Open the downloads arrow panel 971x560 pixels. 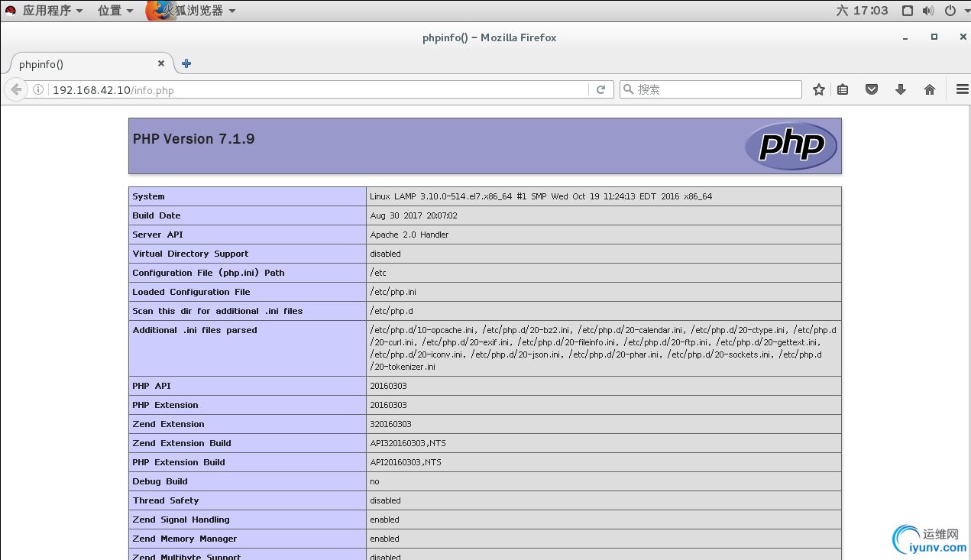click(x=901, y=89)
